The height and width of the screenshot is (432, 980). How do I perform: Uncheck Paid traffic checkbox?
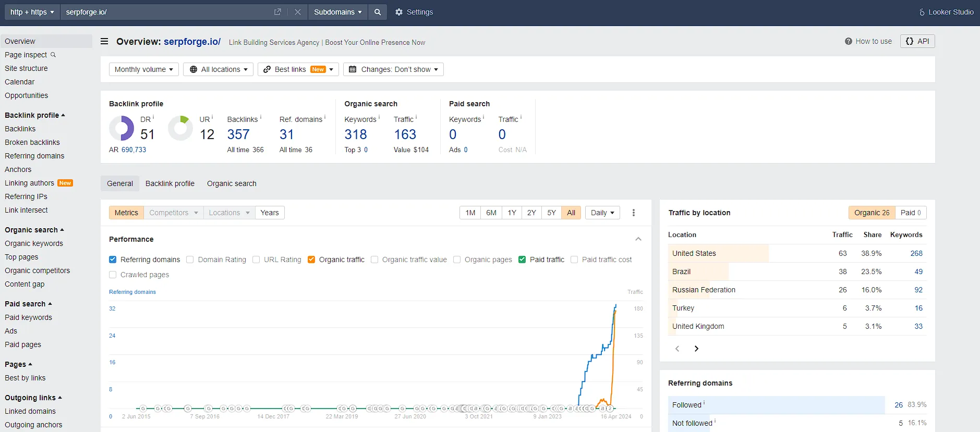[x=522, y=260]
